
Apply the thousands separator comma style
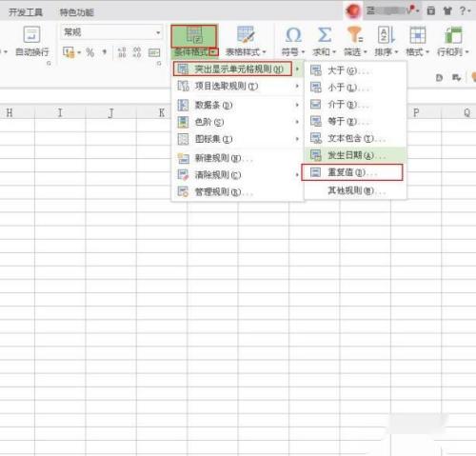coord(105,52)
